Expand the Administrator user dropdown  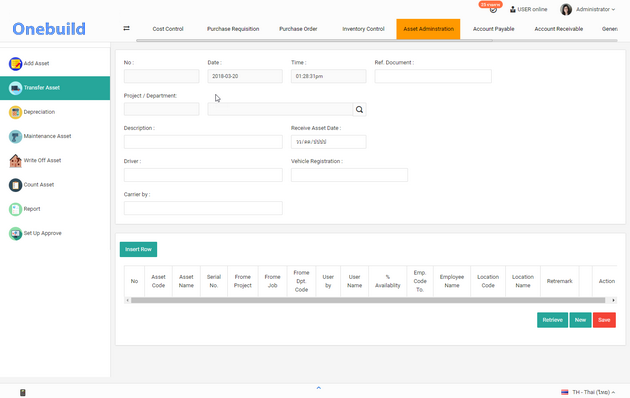tap(588, 9)
